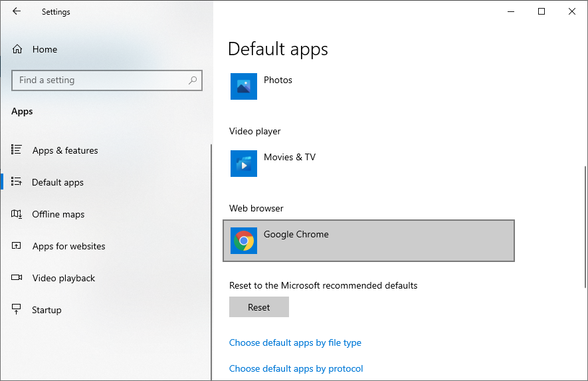Open Choose default apps by file type
Screen dimensions: 588x381
pos(295,342)
